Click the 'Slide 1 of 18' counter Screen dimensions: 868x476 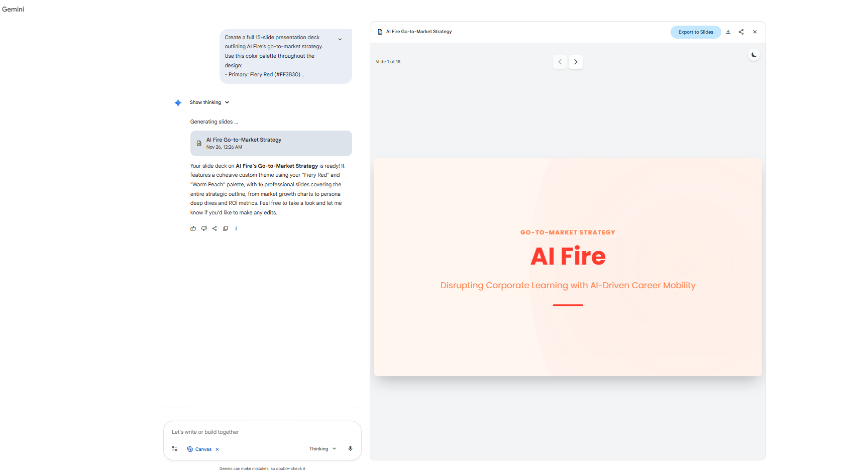388,62
